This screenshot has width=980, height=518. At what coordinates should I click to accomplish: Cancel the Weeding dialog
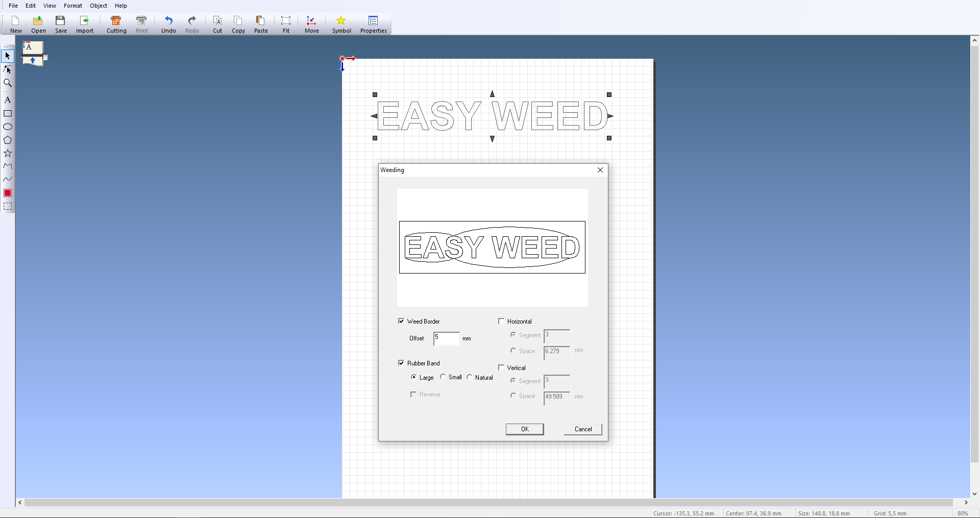pyautogui.click(x=583, y=429)
